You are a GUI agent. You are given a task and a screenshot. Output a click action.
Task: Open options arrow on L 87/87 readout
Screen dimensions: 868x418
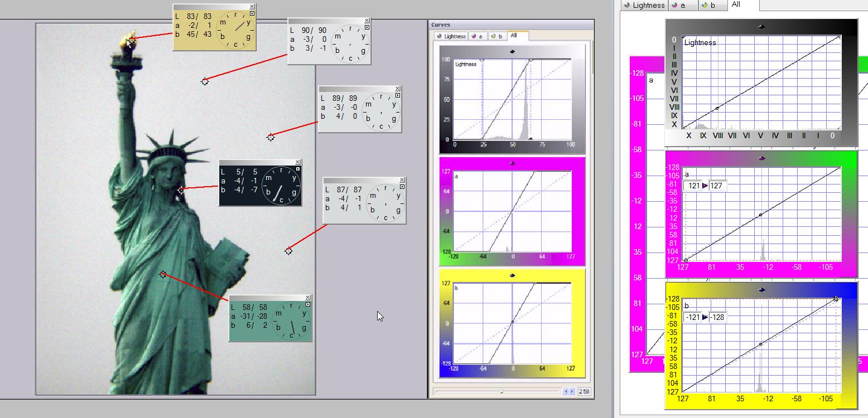[x=402, y=186]
